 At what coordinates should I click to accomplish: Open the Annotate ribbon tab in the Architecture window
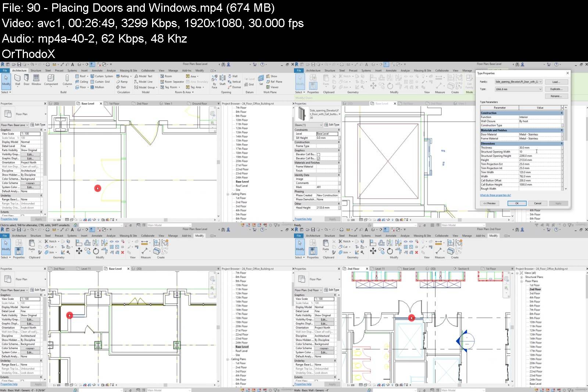pyautogui.click(x=97, y=70)
